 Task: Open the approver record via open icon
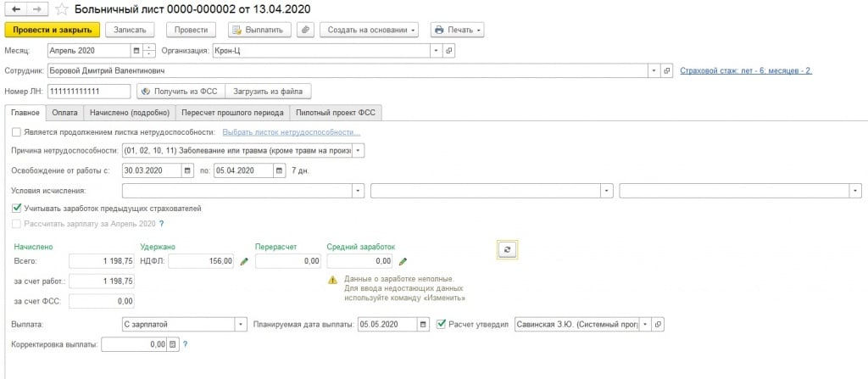[x=658, y=325]
